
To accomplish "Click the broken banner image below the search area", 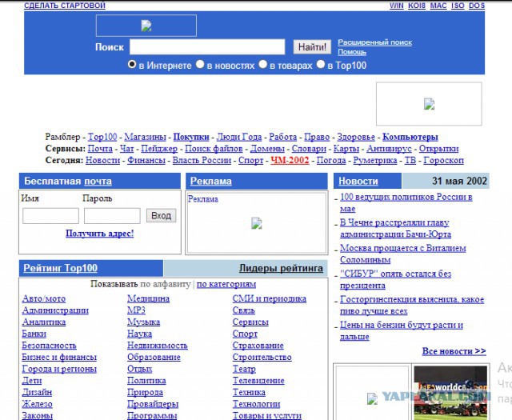I will (x=429, y=104).
